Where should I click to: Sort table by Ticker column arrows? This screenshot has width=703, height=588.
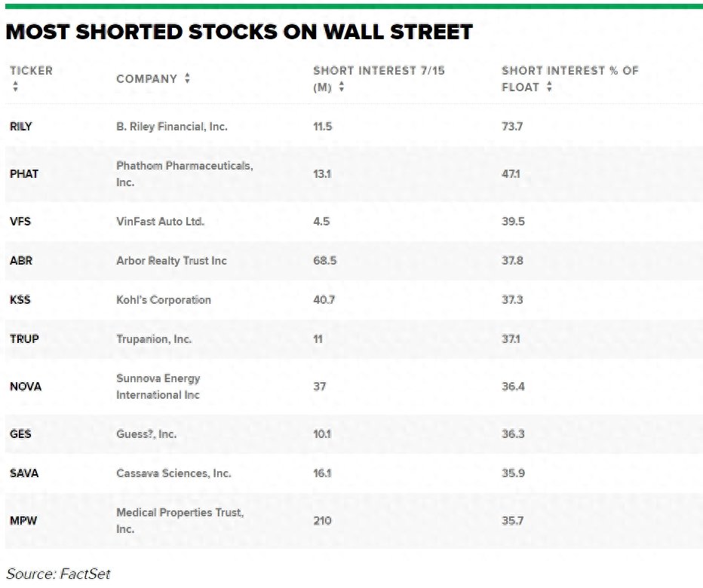click(x=16, y=87)
